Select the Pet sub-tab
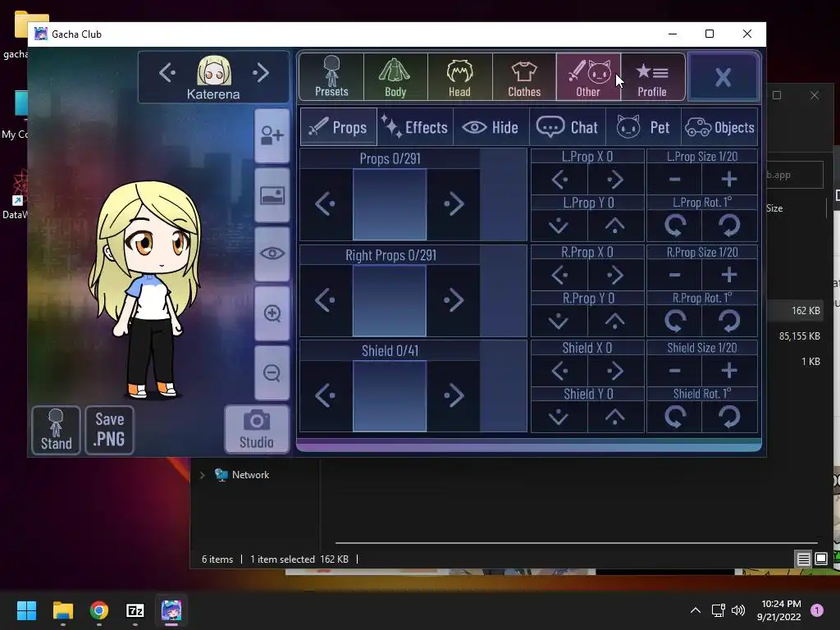 pyautogui.click(x=643, y=127)
